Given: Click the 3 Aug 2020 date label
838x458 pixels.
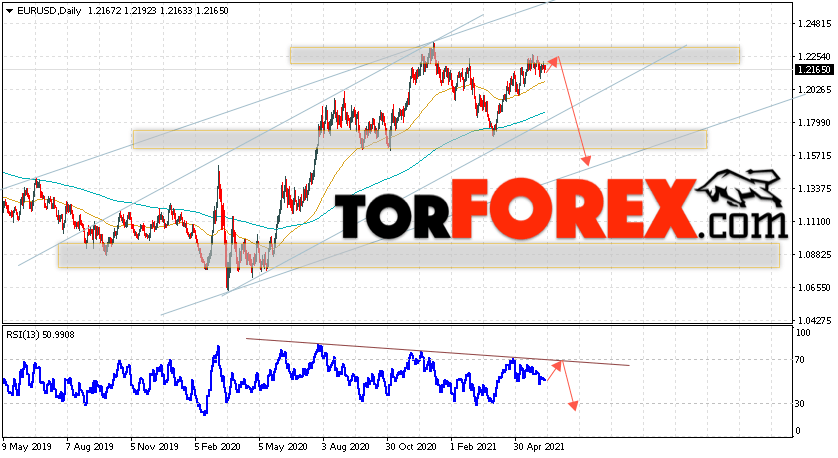Looking at the screenshot, I should [x=345, y=446].
